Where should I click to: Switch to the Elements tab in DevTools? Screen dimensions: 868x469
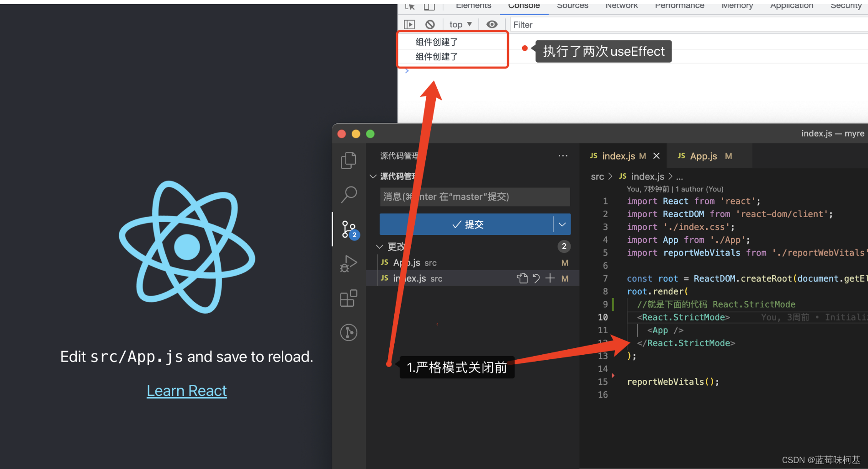[x=474, y=6]
